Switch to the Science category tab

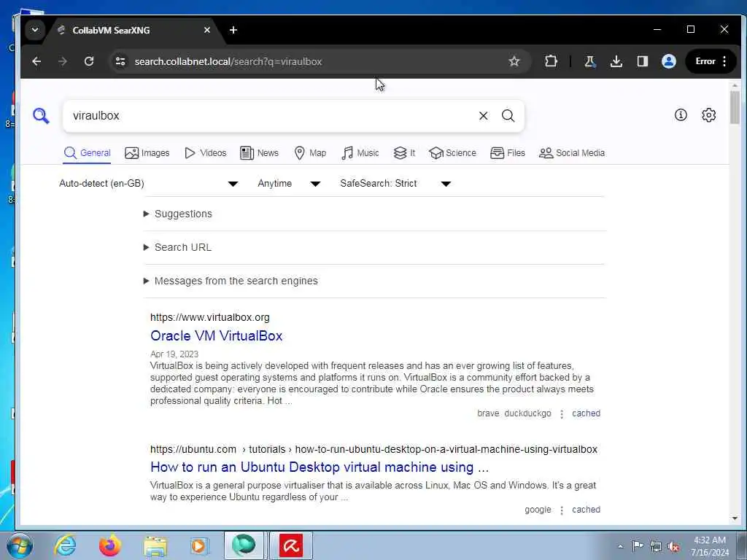[x=452, y=153]
